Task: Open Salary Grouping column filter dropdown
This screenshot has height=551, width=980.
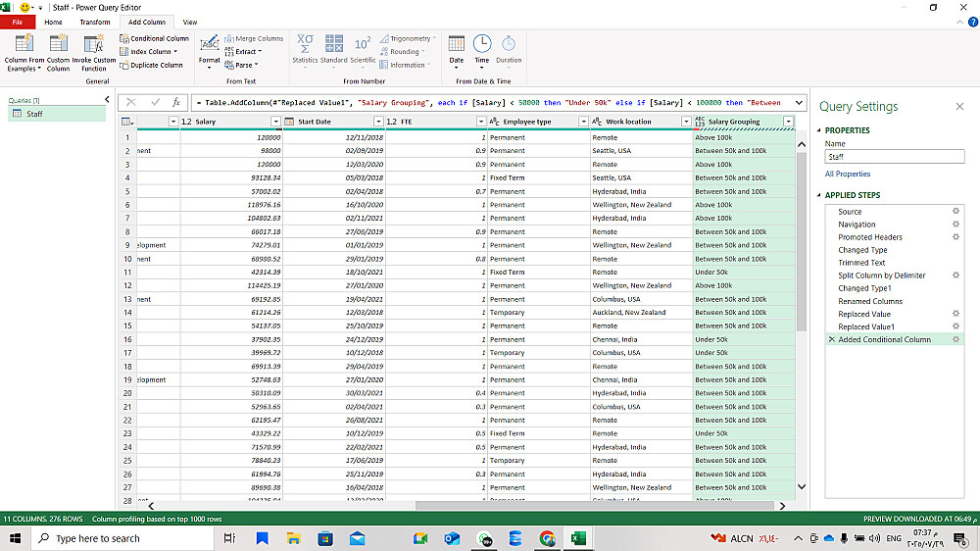Action: [x=789, y=122]
